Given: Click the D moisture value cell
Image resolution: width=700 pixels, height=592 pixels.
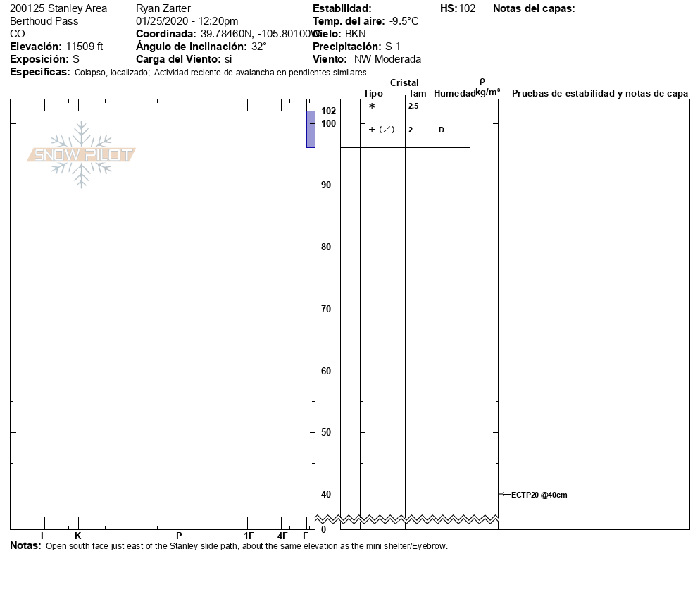Looking at the screenshot, I should pos(442,130).
